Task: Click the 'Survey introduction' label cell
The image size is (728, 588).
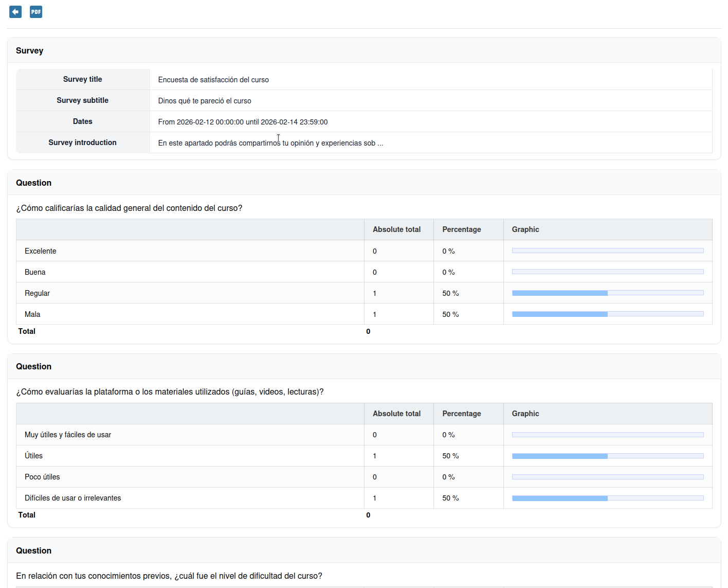Action: pos(83,142)
